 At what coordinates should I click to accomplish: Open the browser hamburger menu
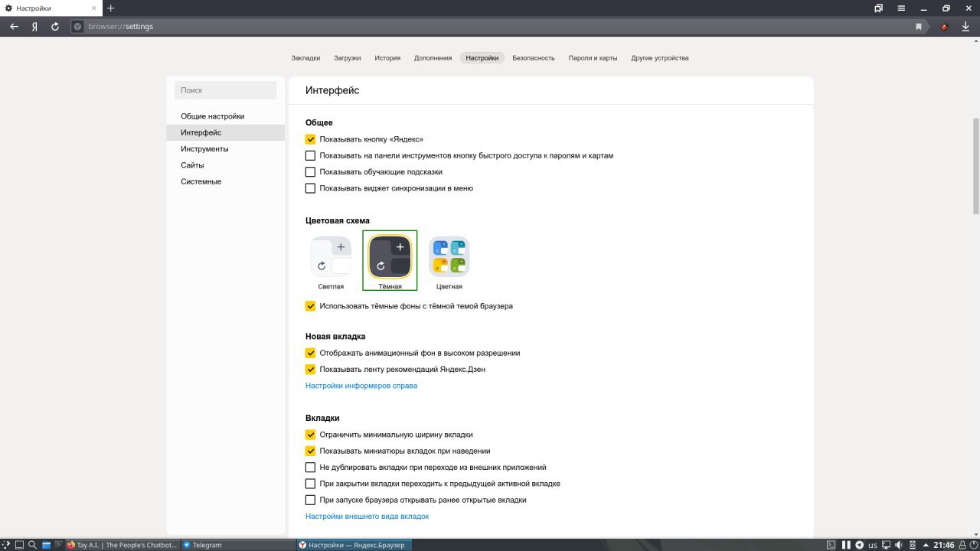pyautogui.click(x=902, y=8)
